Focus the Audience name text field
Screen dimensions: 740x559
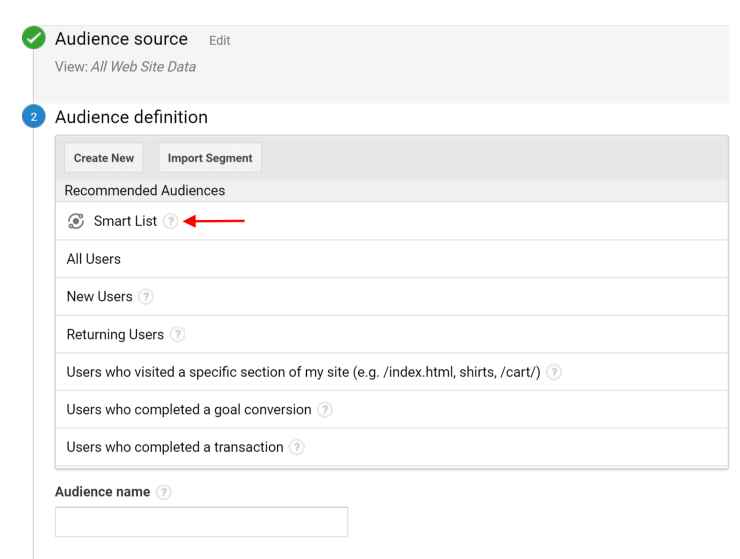(x=202, y=522)
